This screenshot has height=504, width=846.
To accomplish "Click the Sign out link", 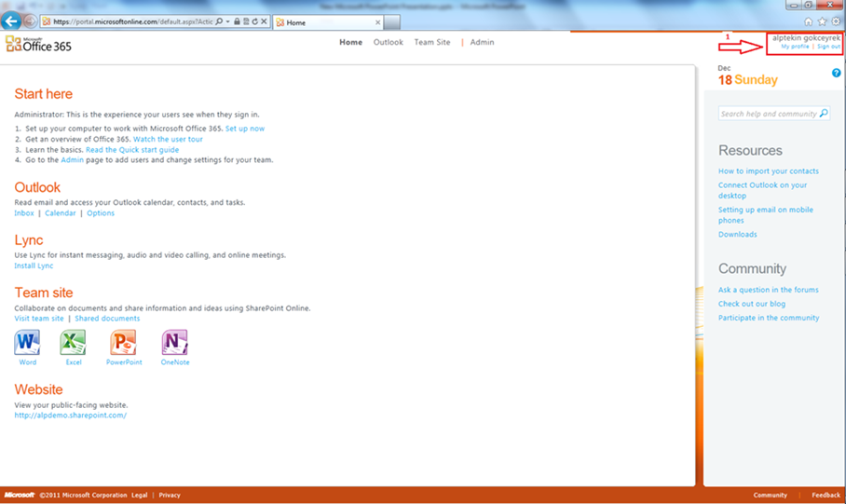I will click(x=828, y=47).
